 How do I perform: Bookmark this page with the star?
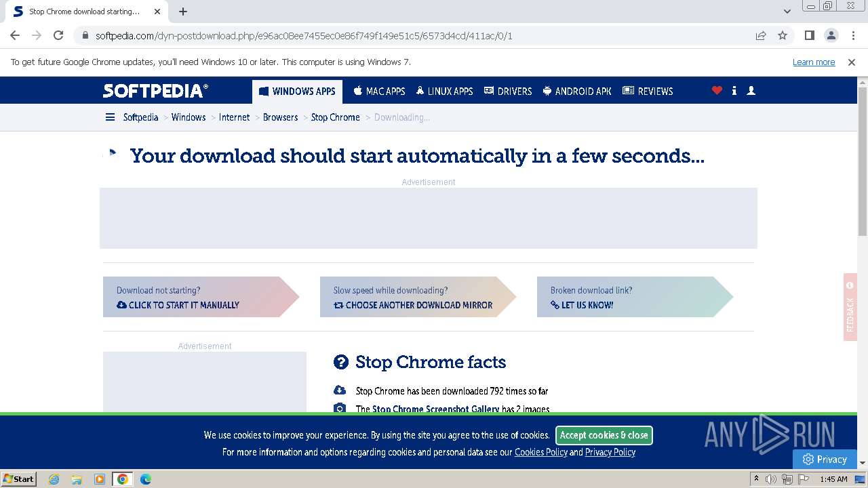[783, 35]
